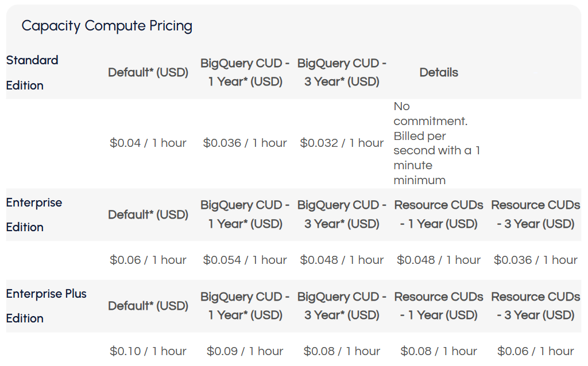
Task: Click the Enterprise Plus Edition row label
Action: [x=46, y=306]
